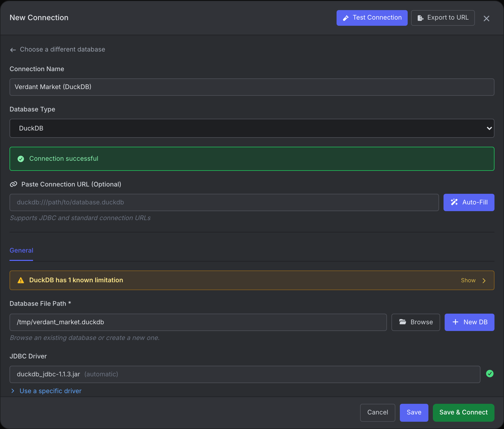The width and height of the screenshot is (504, 429).
Task: Click the green checkmark beside JDBC Driver field
Action: point(490,374)
